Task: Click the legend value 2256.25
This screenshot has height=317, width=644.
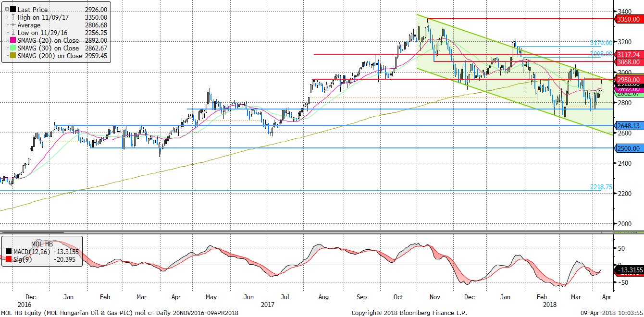Action: click(x=95, y=33)
